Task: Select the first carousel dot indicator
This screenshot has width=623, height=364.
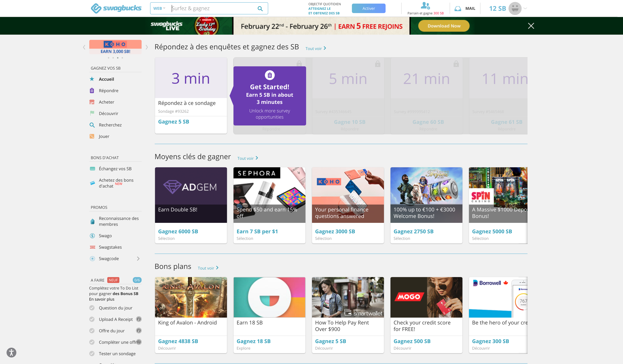Action: (108, 58)
